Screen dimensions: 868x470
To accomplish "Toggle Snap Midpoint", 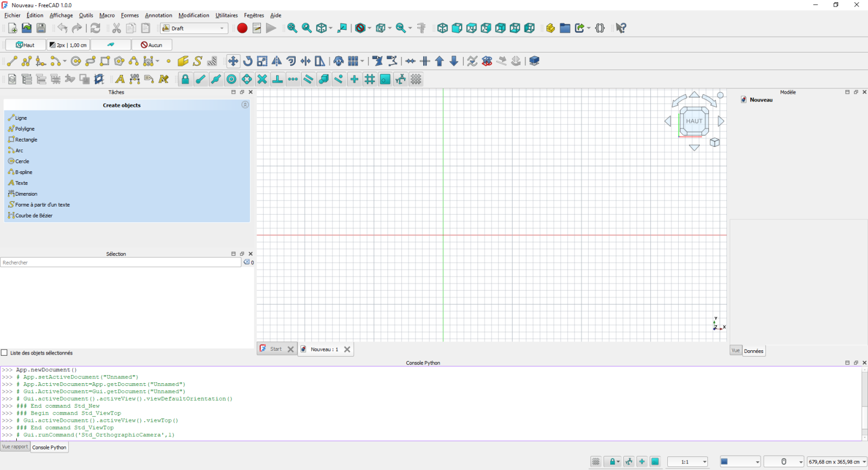I will click(216, 79).
